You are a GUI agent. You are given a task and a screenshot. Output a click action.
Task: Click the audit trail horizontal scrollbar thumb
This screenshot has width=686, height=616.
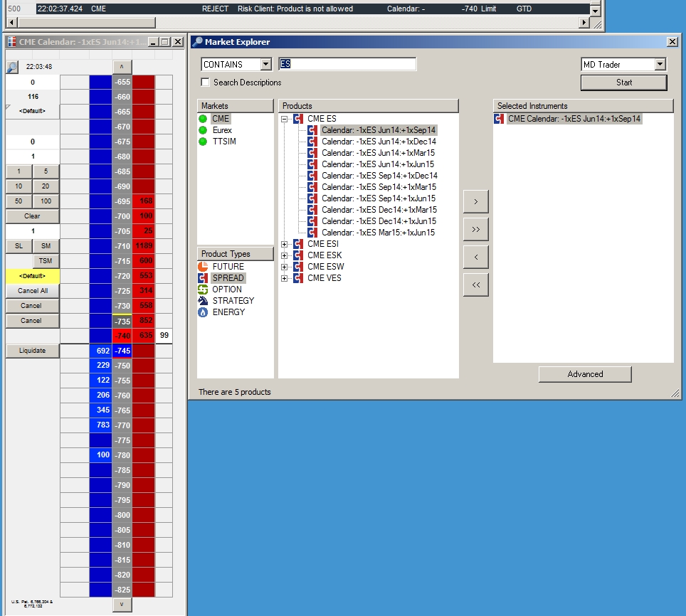point(87,22)
